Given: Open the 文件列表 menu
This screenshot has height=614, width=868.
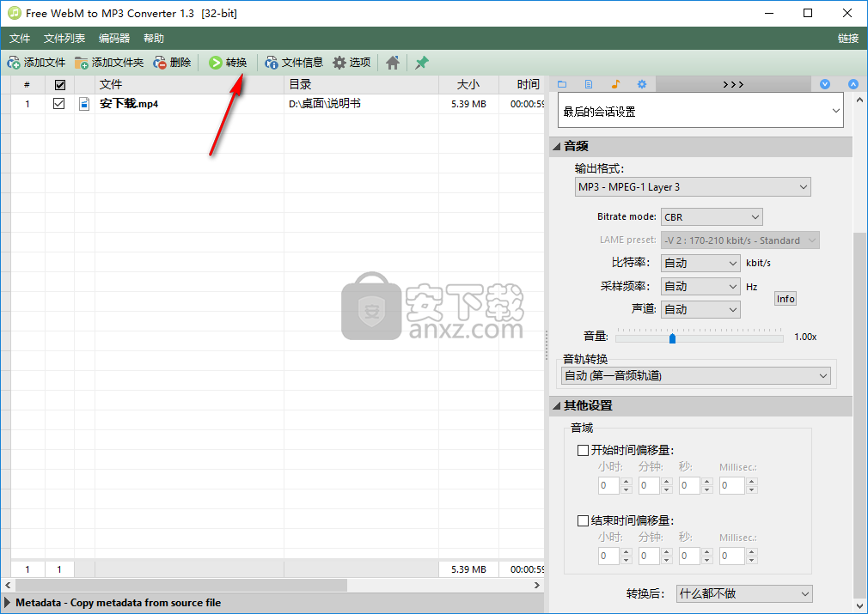Looking at the screenshot, I should (x=64, y=38).
